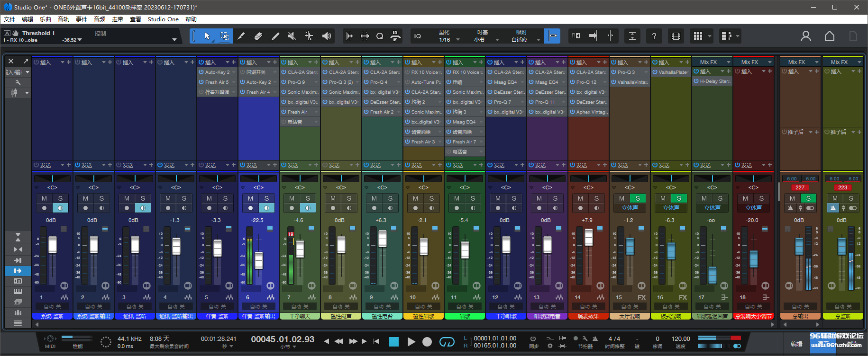The height and width of the screenshot is (356, 868).
Task: Click the 编辑 view button at bottom right
Action: (796, 344)
